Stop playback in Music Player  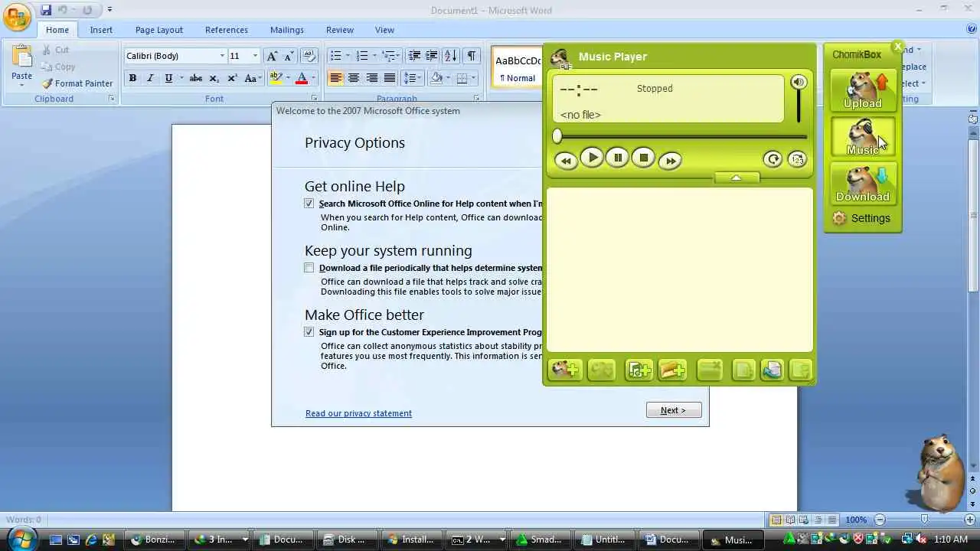tap(643, 158)
